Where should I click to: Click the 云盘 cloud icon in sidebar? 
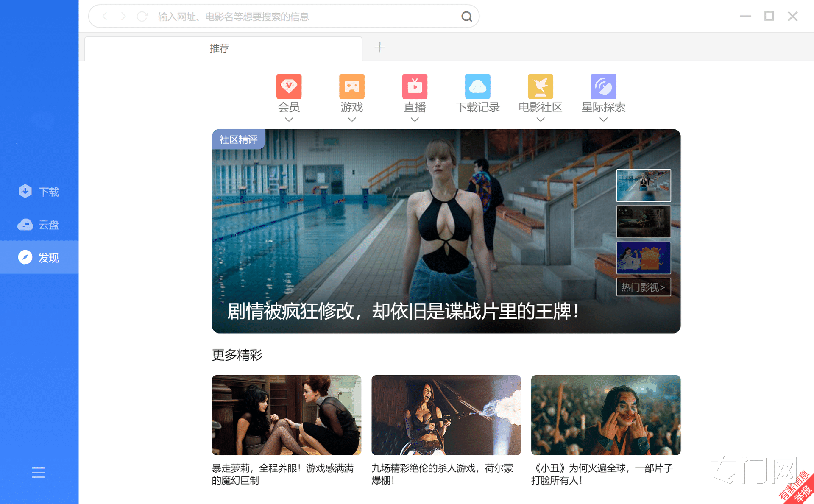pyautogui.click(x=25, y=225)
